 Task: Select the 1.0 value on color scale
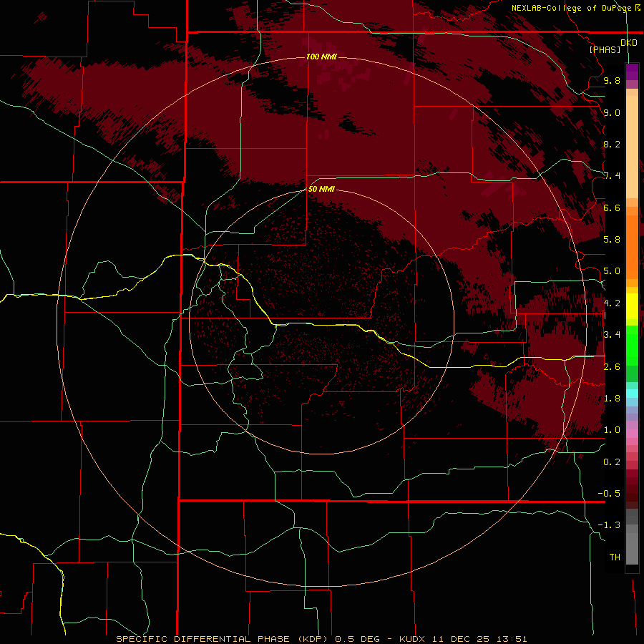click(x=612, y=430)
